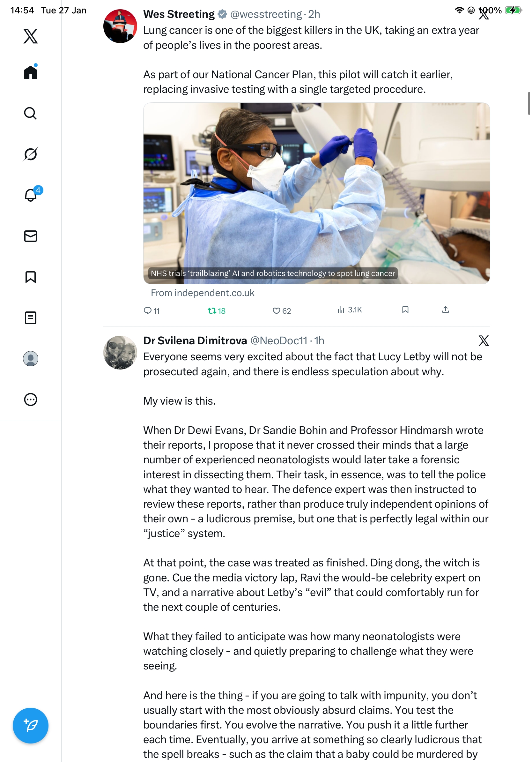Open Lists from the sidebar
The width and height of the screenshot is (532, 762).
click(x=31, y=317)
